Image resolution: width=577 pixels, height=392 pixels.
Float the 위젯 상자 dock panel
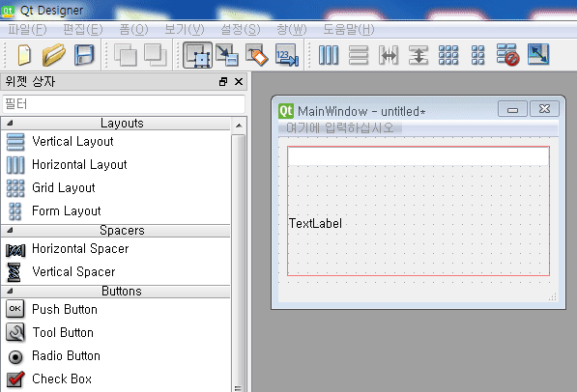223,82
